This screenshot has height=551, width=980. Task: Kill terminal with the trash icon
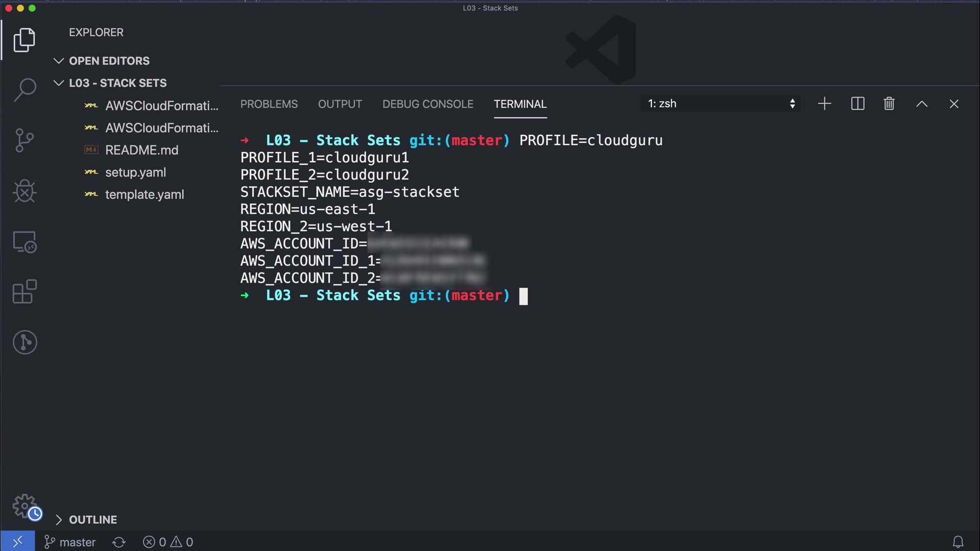coord(889,104)
